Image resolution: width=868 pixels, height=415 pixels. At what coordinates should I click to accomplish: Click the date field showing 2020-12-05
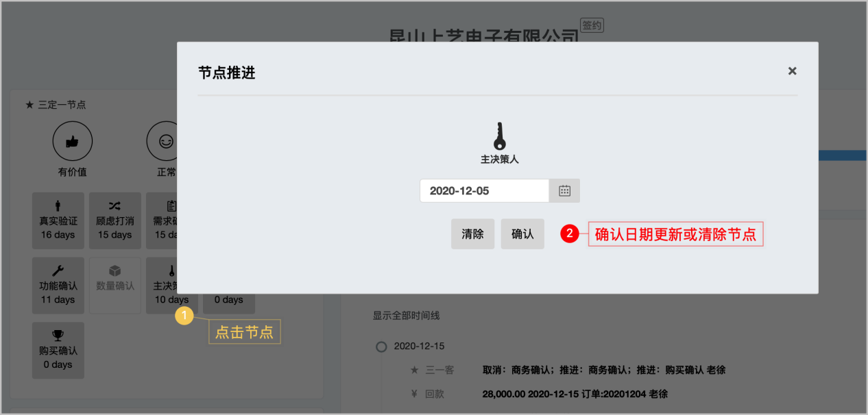[x=484, y=191]
